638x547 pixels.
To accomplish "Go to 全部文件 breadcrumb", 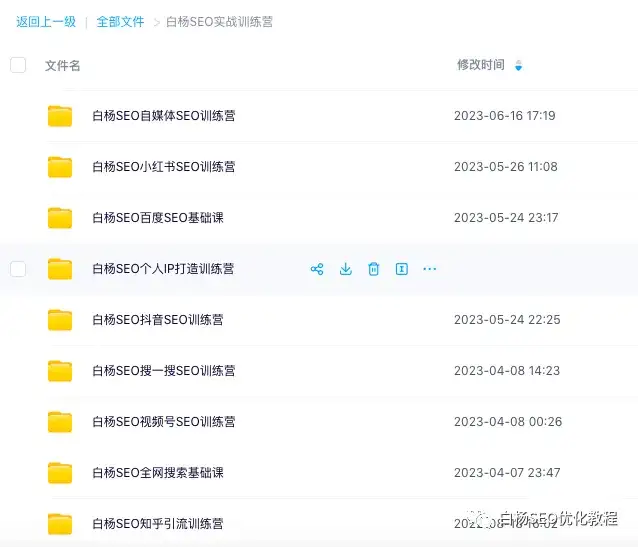I will point(120,22).
